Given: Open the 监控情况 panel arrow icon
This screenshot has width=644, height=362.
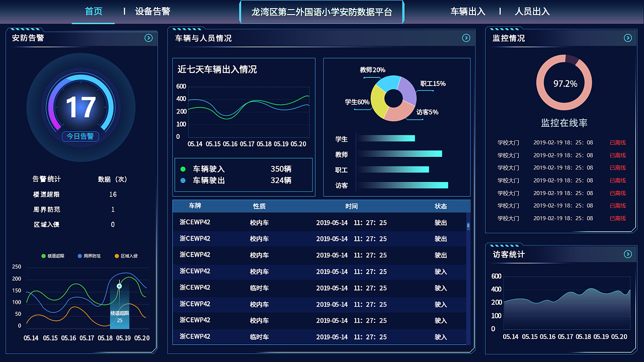Looking at the screenshot, I should [627, 38].
